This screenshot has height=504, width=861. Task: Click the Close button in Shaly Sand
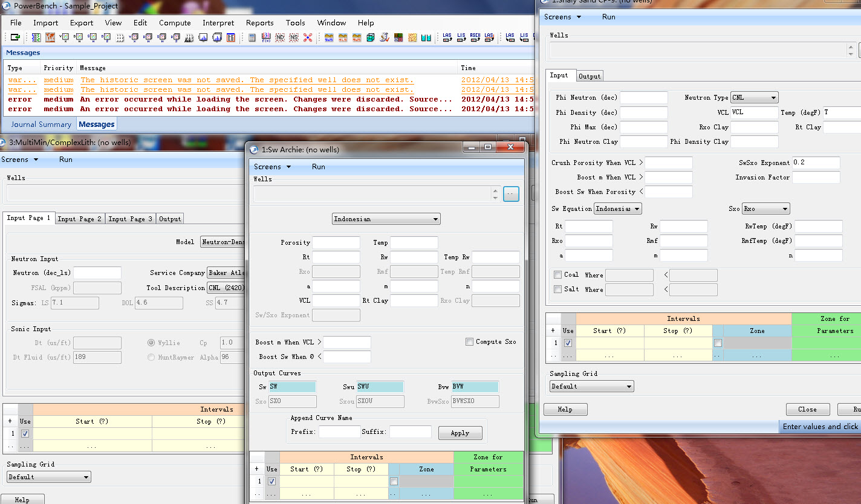point(807,409)
